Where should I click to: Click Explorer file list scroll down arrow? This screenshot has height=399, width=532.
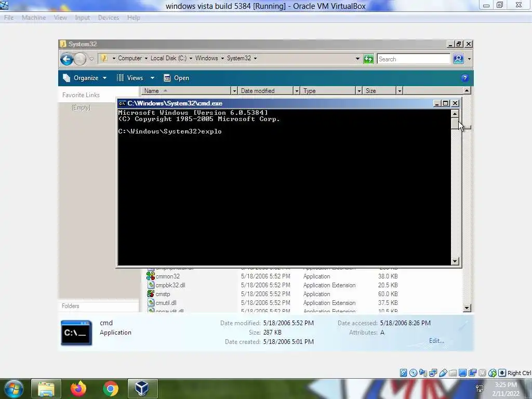[467, 308]
